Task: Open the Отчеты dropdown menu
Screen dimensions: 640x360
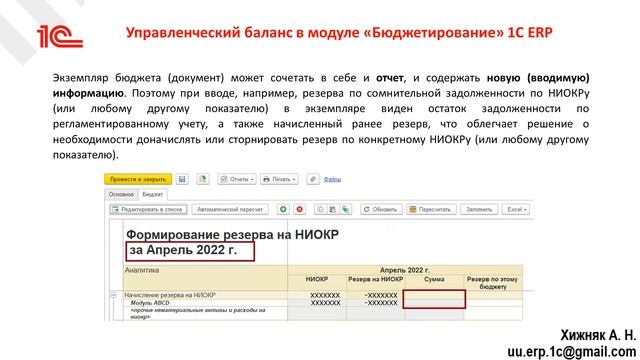Action: point(237,179)
